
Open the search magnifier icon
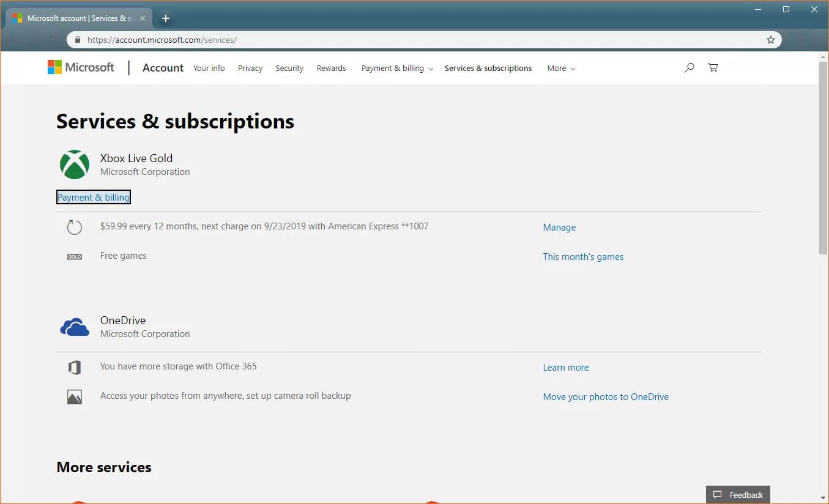689,68
